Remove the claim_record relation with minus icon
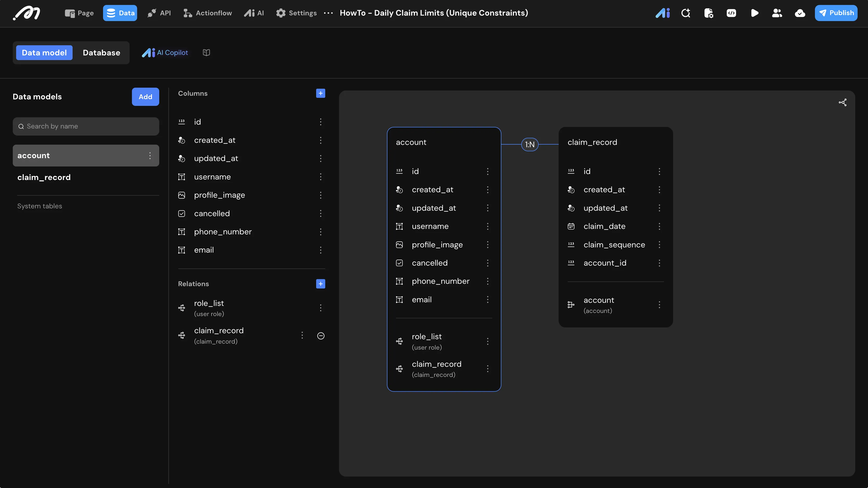The image size is (868, 488). 321,336
